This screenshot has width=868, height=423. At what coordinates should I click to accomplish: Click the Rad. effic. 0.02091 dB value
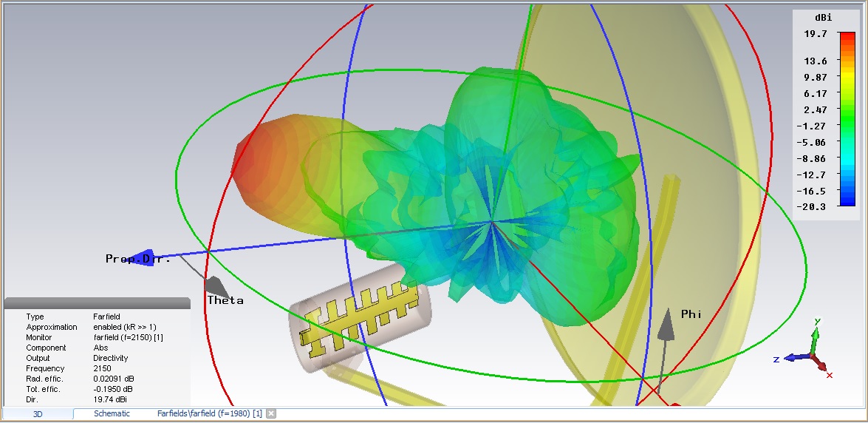click(114, 379)
